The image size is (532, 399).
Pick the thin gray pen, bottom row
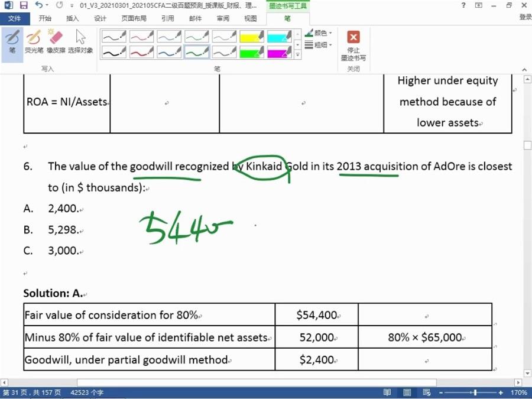click(224, 52)
